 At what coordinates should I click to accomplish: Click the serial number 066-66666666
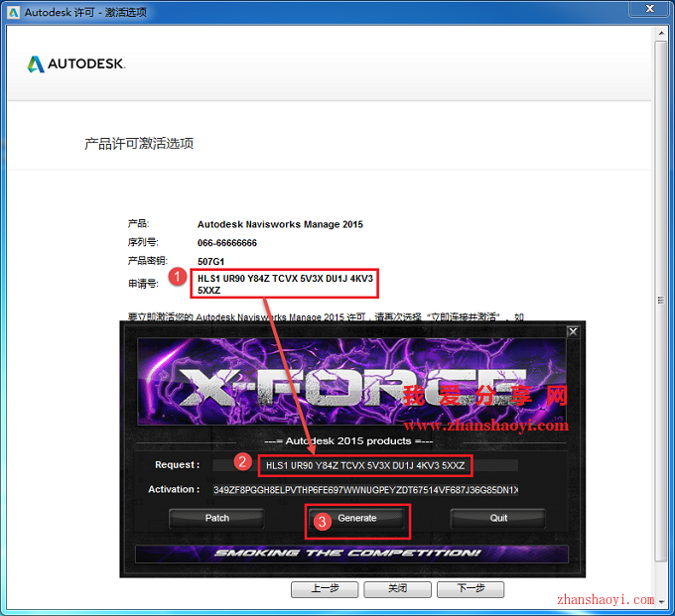(x=227, y=243)
